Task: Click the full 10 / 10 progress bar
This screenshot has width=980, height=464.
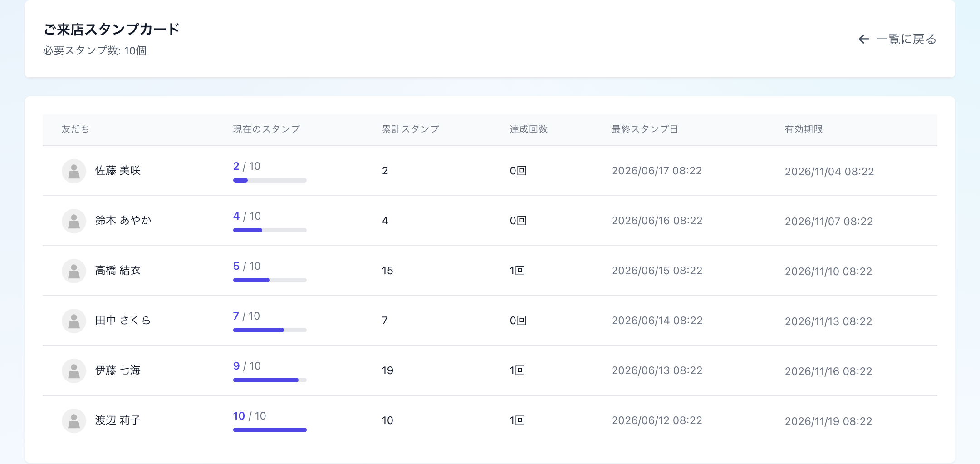Action: [270, 430]
